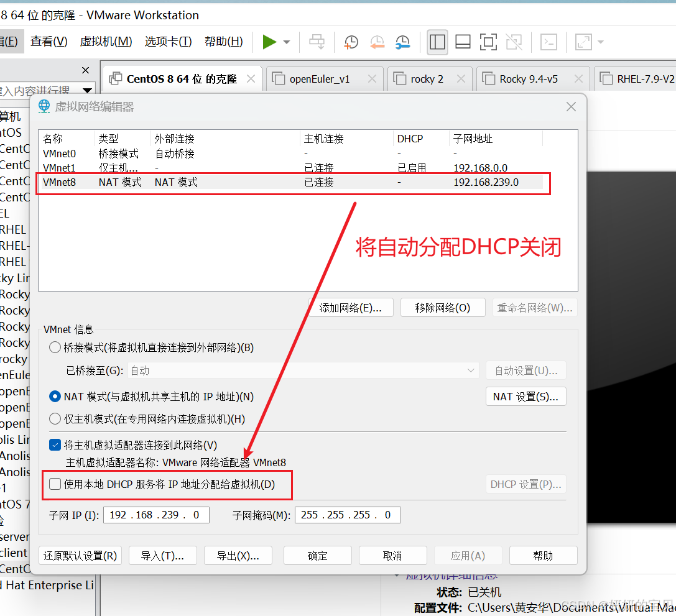676x616 pixels.
Task: Select the VMnet0 network row
Action: [292, 154]
